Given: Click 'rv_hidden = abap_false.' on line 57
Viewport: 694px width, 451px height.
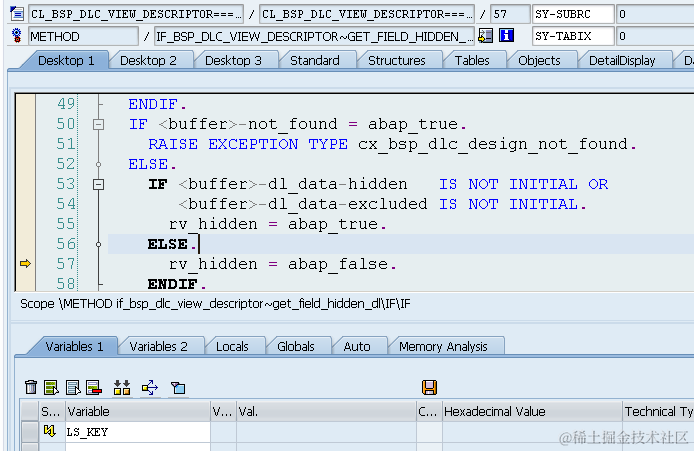Looking at the screenshot, I should (282, 264).
